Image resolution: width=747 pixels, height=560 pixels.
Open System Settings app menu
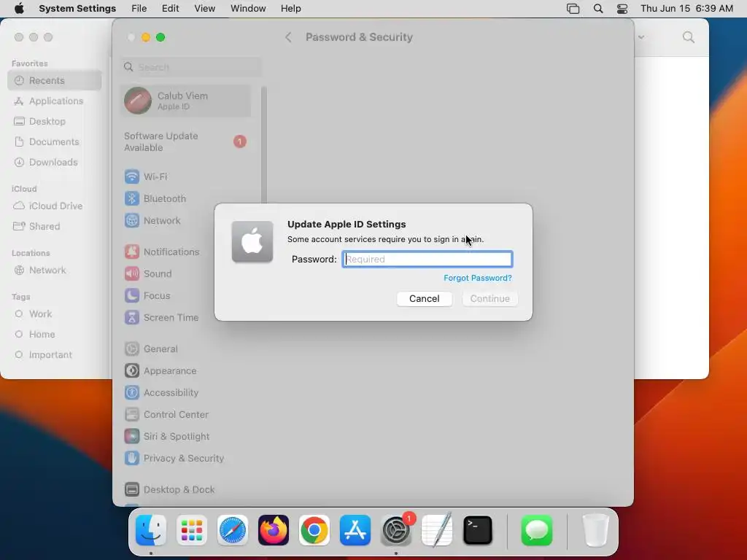tap(77, 9)
